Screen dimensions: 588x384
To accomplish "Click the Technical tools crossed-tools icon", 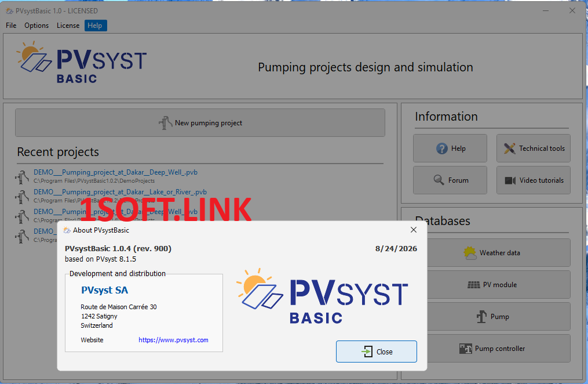I will point(509,148).
